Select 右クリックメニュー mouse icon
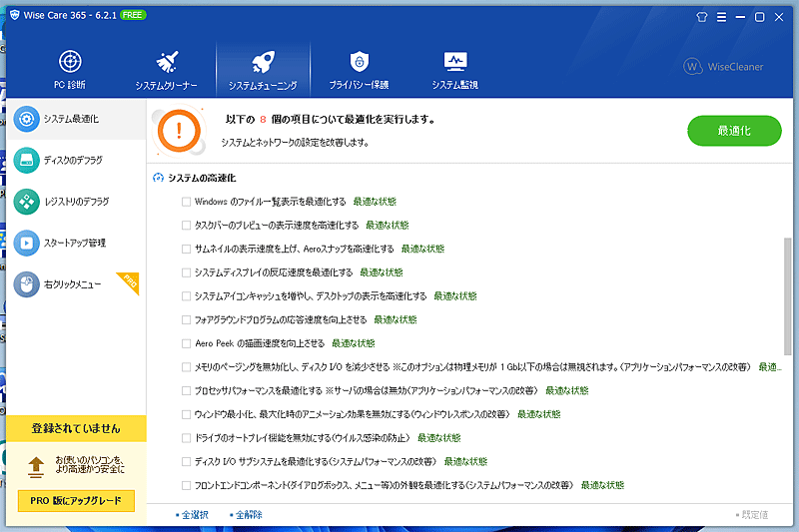This screenshot has height=532, width=799. coord(27,284)
